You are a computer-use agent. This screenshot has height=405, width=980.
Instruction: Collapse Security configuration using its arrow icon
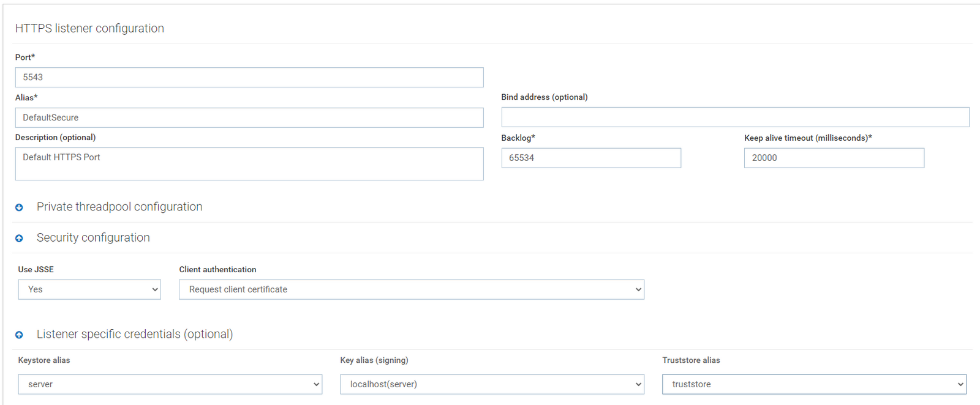[x=19, y=238]
